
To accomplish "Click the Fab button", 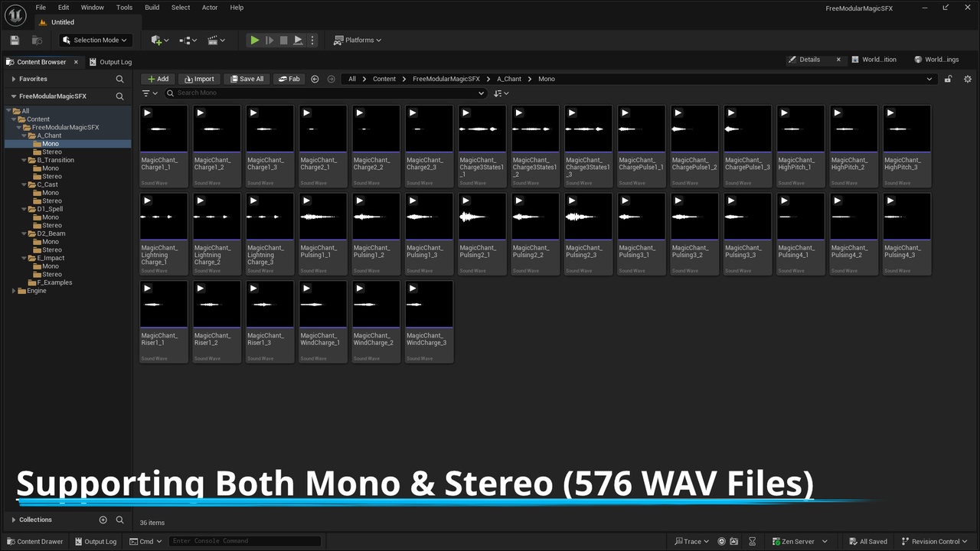I will click(x=289, y=79).
